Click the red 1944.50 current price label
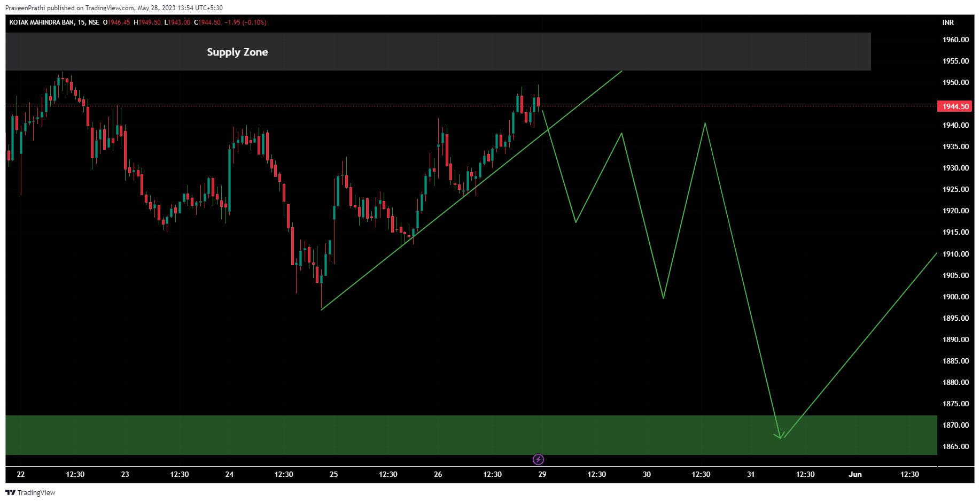This screenshot has width=980, height=502. pyautogui.click(x=955, y=106)
